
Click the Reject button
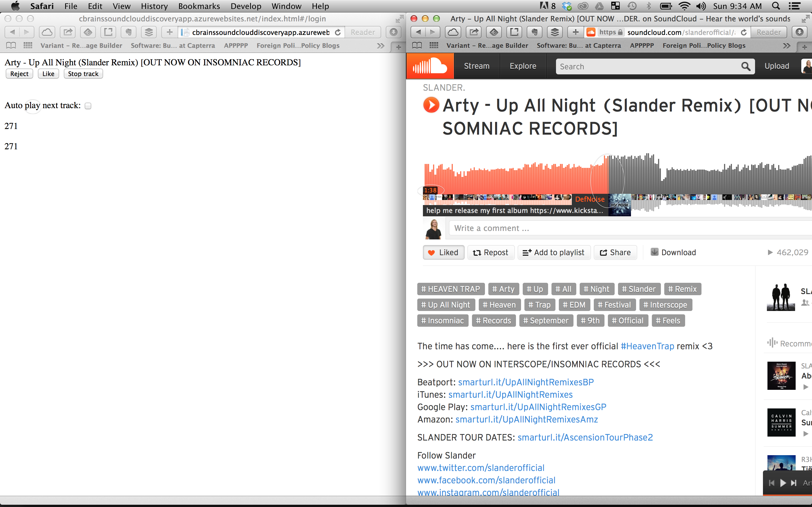19,74
